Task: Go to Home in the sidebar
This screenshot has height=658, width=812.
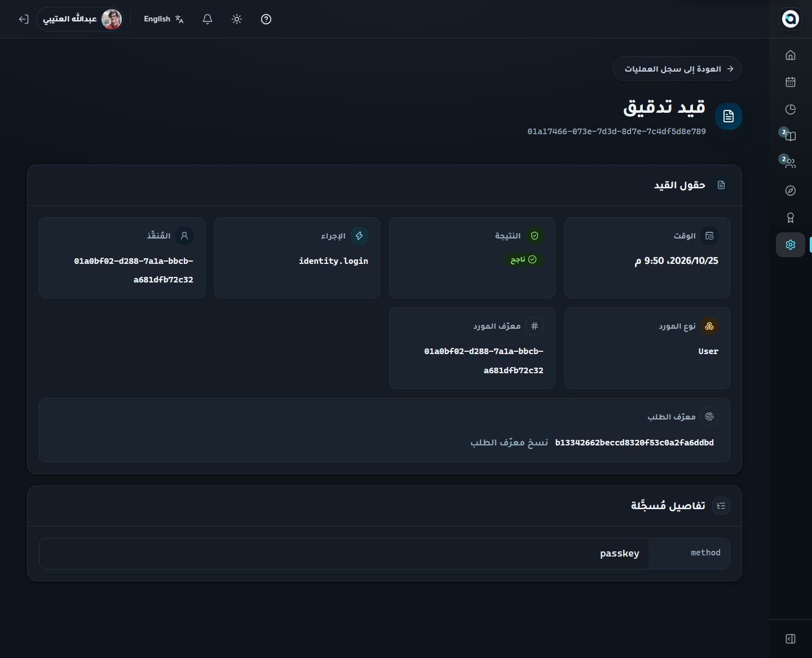Action: point(791,55)
